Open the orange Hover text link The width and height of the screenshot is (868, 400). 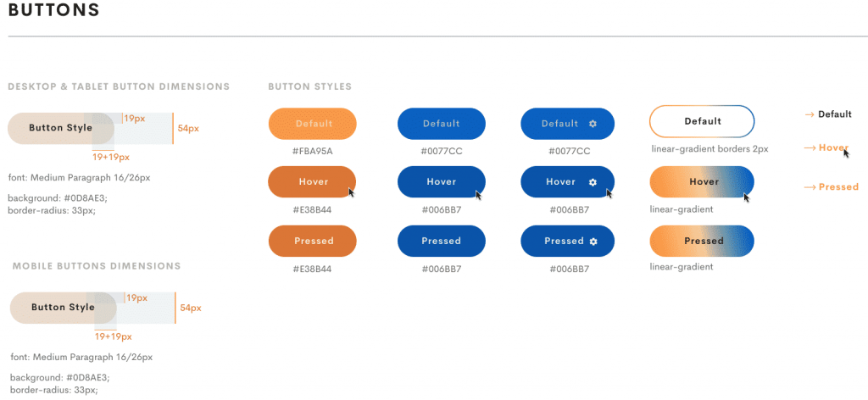pos(833,147)
